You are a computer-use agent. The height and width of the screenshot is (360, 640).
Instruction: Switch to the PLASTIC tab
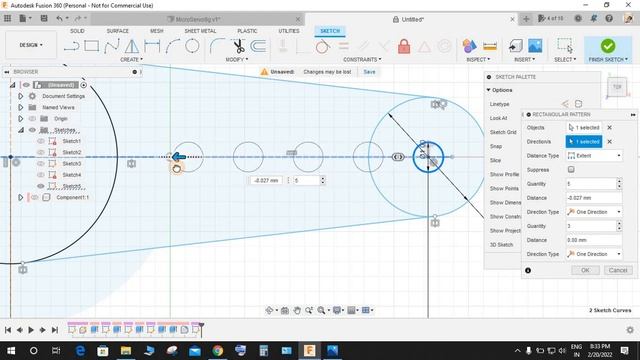tap(247, 31)
